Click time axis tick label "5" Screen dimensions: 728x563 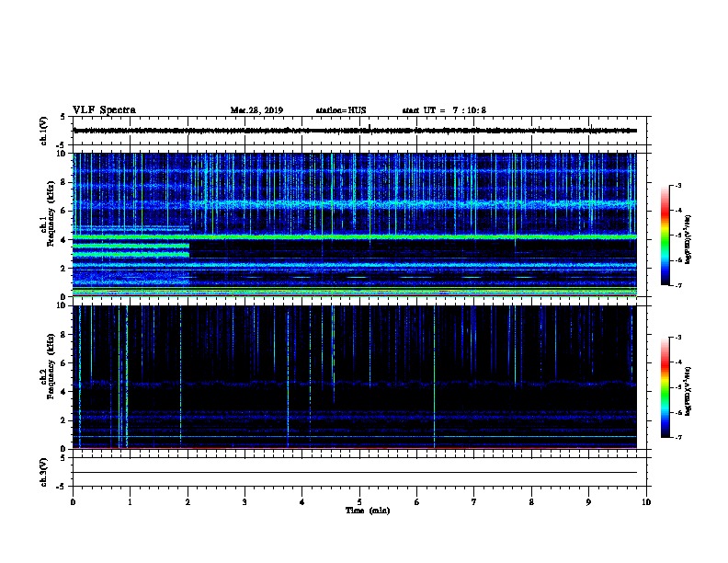[x=359, y=502]
